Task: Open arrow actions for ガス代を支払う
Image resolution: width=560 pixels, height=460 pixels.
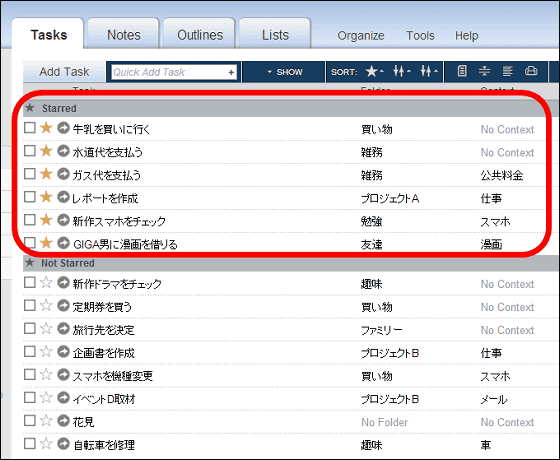Action: (x=63, y=174)
